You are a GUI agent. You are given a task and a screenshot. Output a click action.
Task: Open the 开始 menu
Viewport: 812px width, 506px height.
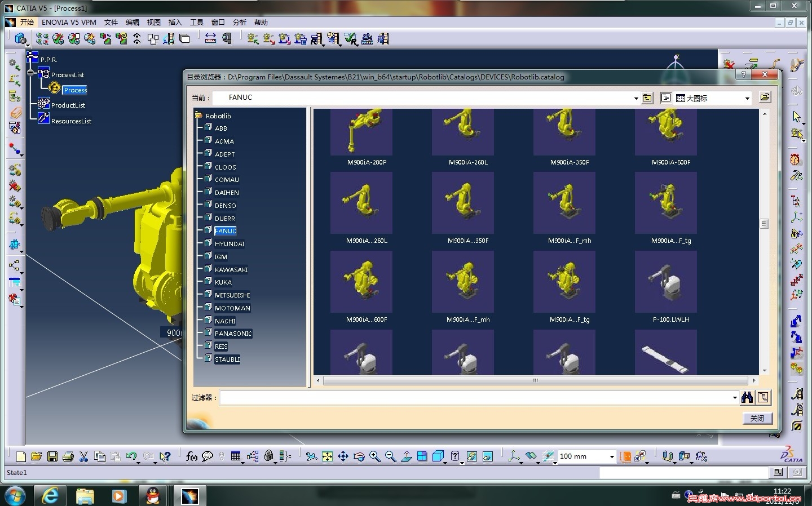click(27, 23)
